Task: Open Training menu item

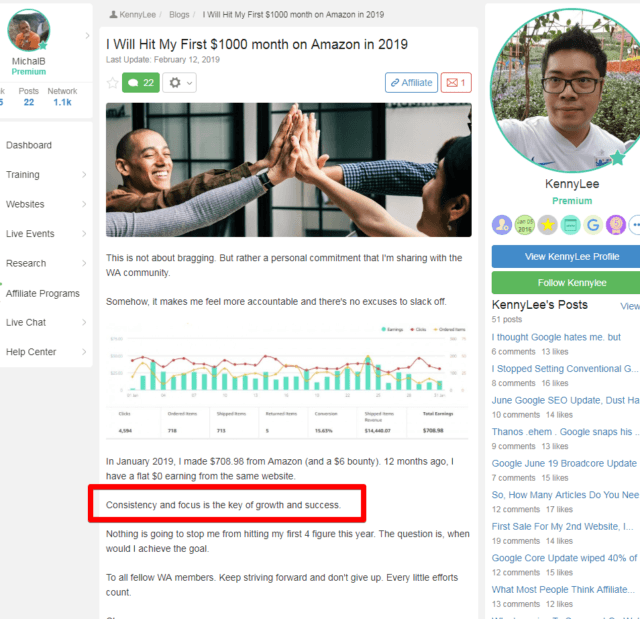Action: 23,175
